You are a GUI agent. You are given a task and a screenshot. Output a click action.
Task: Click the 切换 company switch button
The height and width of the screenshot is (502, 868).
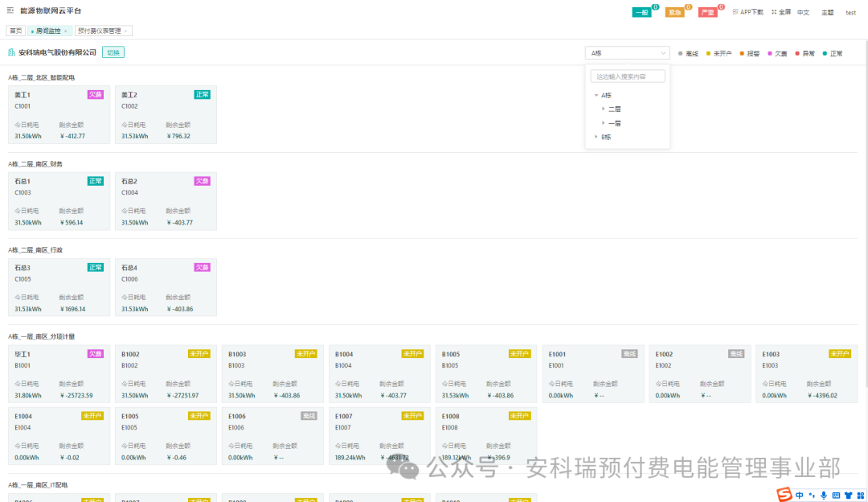(x=113, y=52)
